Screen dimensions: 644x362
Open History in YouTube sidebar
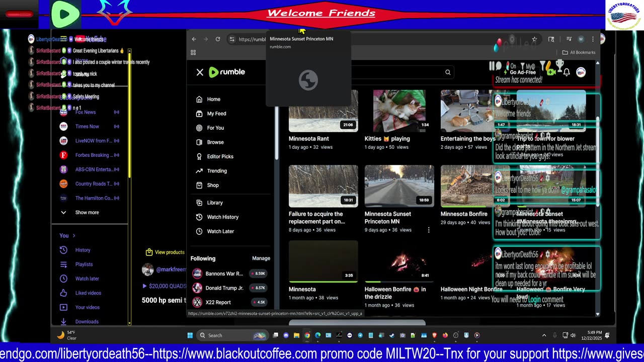point(83,250)
